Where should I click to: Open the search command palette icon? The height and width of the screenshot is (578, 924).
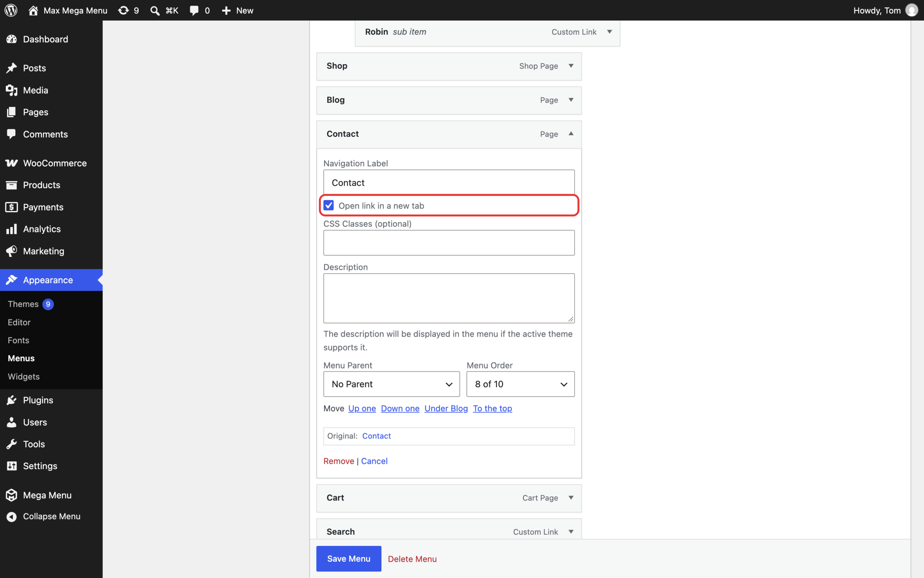154,10
